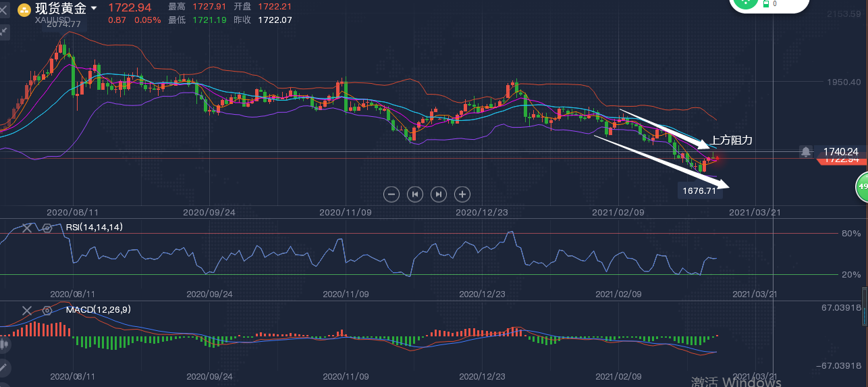Screen dimensions: 868x387
Task: Click the 2074.77 high price label
Action: click(64, 24)
